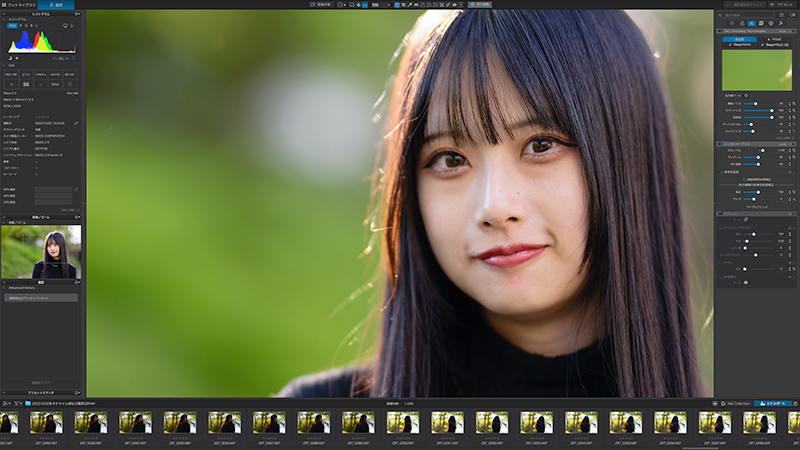Open the Geometry corrections palette icon
The height and width of the screenshot is (450, 800).
(x=761, y=23)
